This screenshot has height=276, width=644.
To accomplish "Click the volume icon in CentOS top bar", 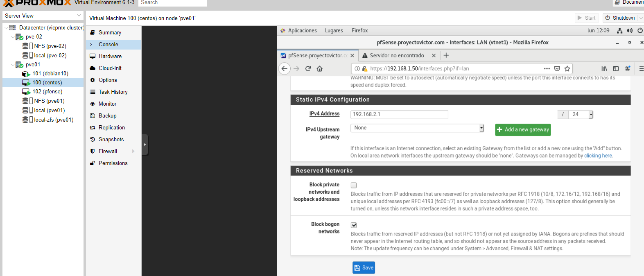I will tap(630, 30).
